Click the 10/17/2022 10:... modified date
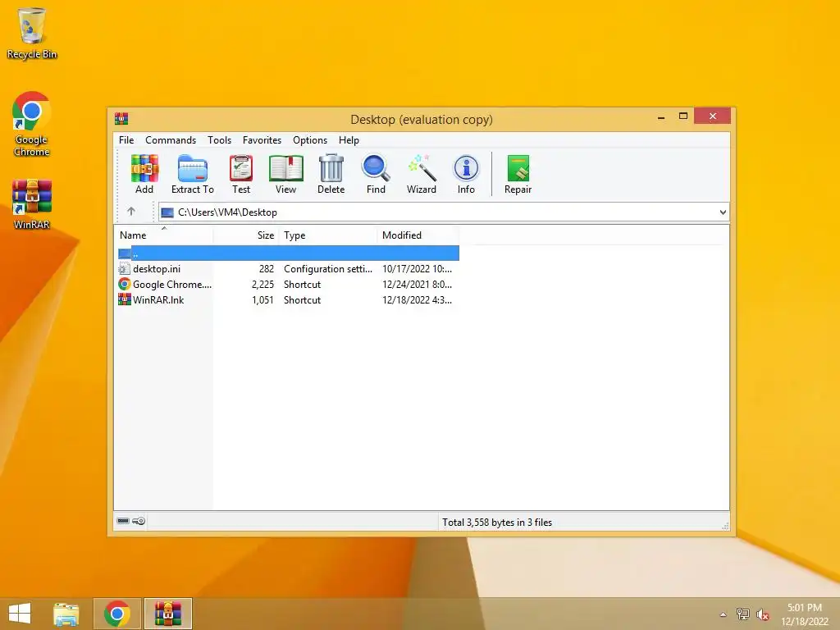Screen dimensions: 840x630 click(417, 269)
